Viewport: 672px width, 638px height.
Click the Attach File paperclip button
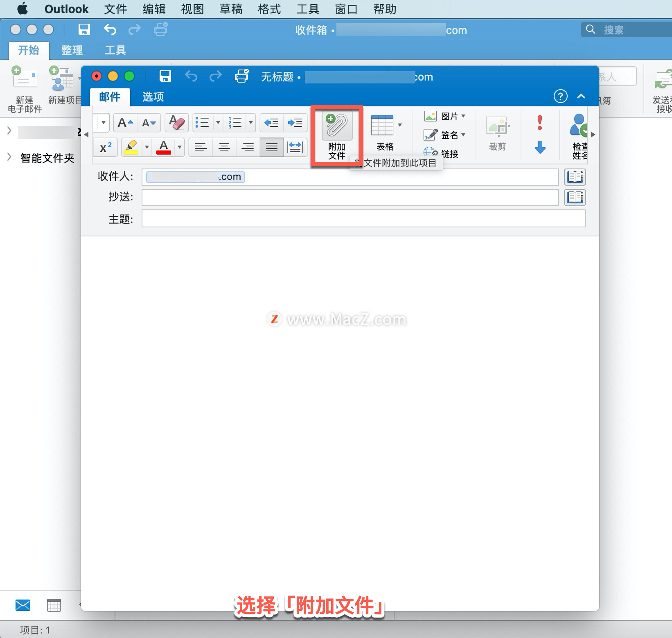point(337,135)
